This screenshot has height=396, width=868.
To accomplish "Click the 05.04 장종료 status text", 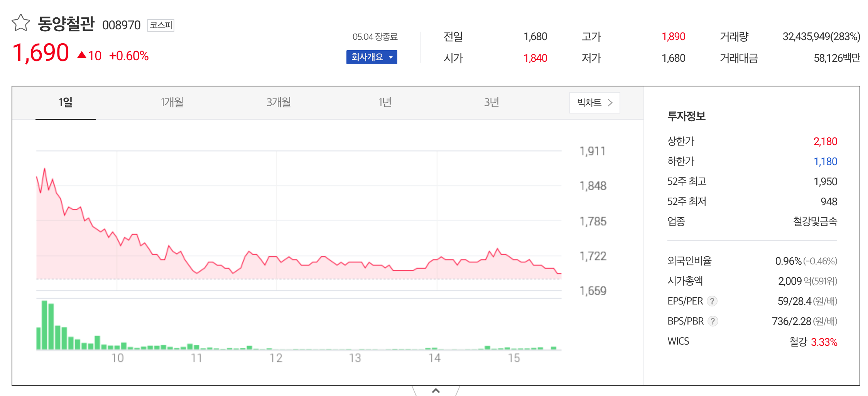I will tap(375, 37).
